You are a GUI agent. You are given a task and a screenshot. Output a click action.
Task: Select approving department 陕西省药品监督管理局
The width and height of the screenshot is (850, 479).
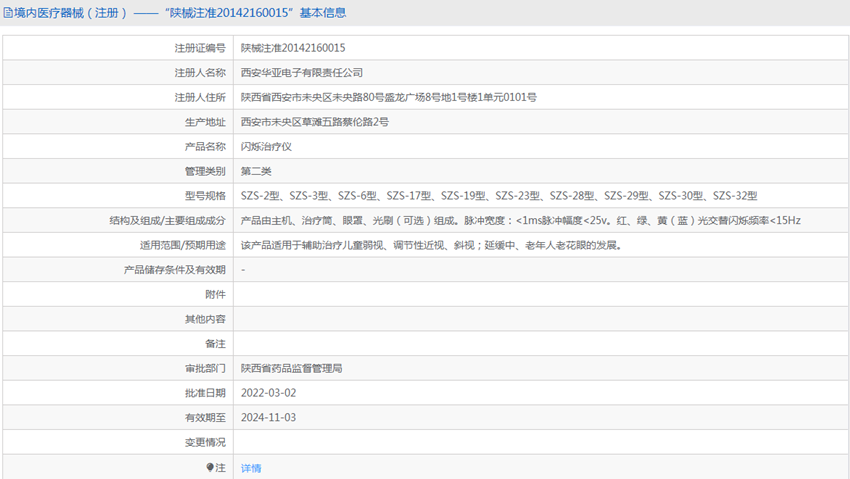coord(291,368)
